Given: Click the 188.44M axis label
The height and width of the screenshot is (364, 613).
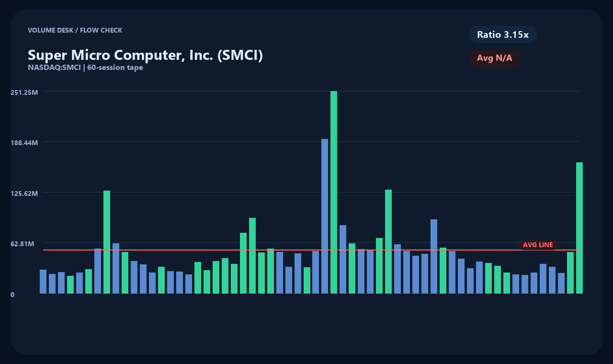Looking at the screenshot, I should (24, 143).
